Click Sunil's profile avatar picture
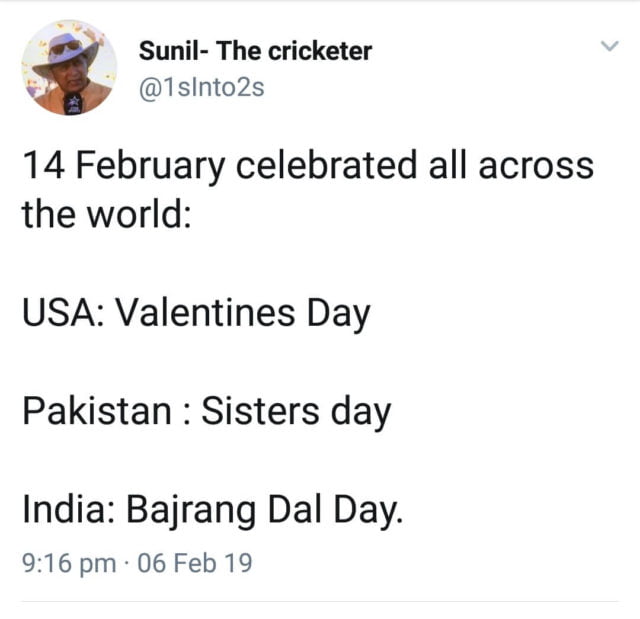Image resolution: width=640 pixels, height=619 pixels. (69, 69)
